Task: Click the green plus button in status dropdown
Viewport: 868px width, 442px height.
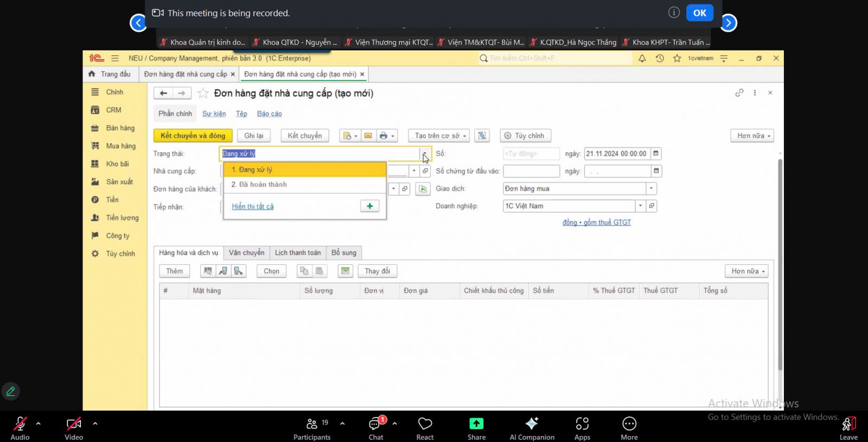Action: point(369,206)
